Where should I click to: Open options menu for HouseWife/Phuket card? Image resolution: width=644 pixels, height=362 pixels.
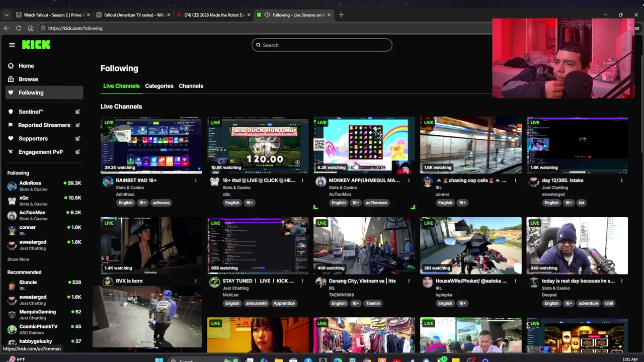(515, 281)
